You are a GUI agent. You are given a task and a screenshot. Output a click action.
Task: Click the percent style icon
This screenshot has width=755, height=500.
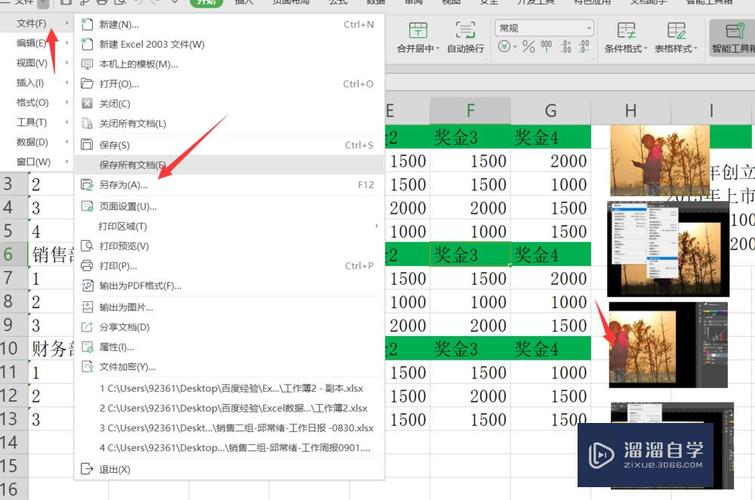pyautogui.click(x=529, y=47)
